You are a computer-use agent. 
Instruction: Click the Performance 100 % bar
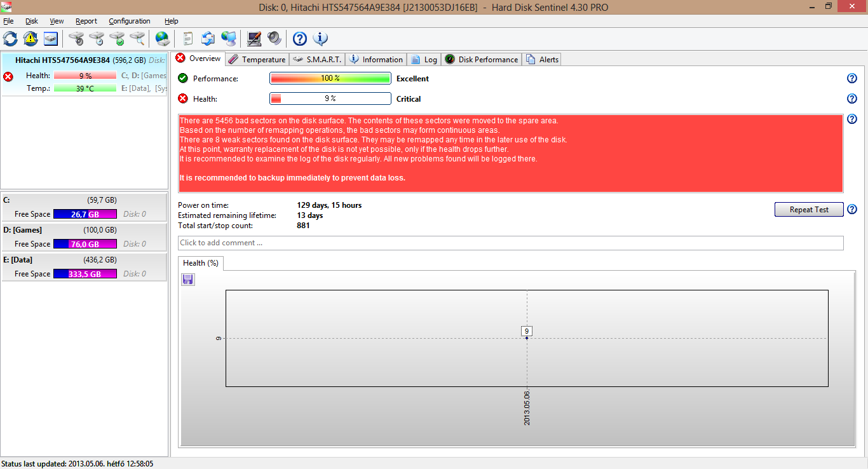point(330,78)
